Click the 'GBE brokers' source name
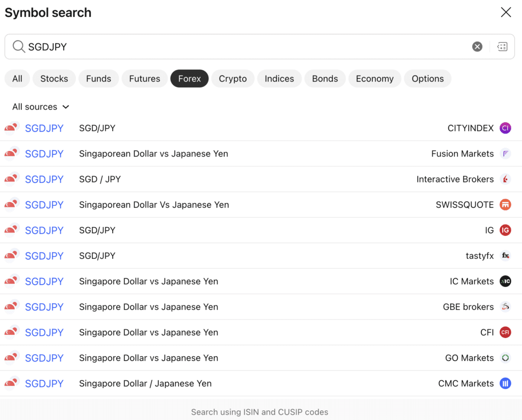Viewport: 522px width, 420px height. pos(468,307)
